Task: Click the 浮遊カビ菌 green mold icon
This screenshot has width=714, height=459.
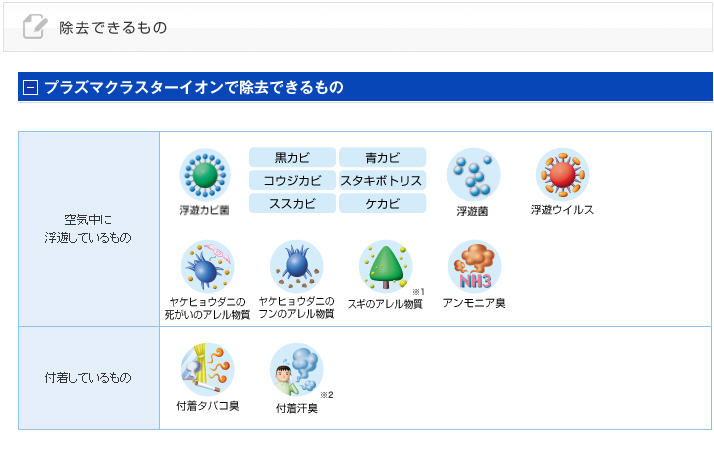Action: (x=205, y=175)
